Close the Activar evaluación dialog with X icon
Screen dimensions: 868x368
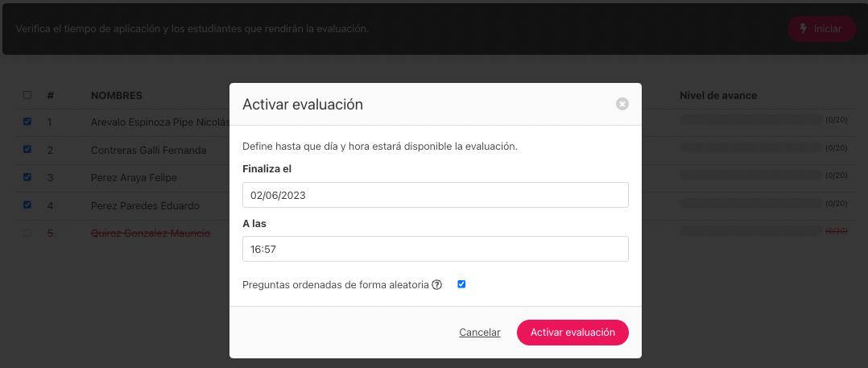coord(622,104)
